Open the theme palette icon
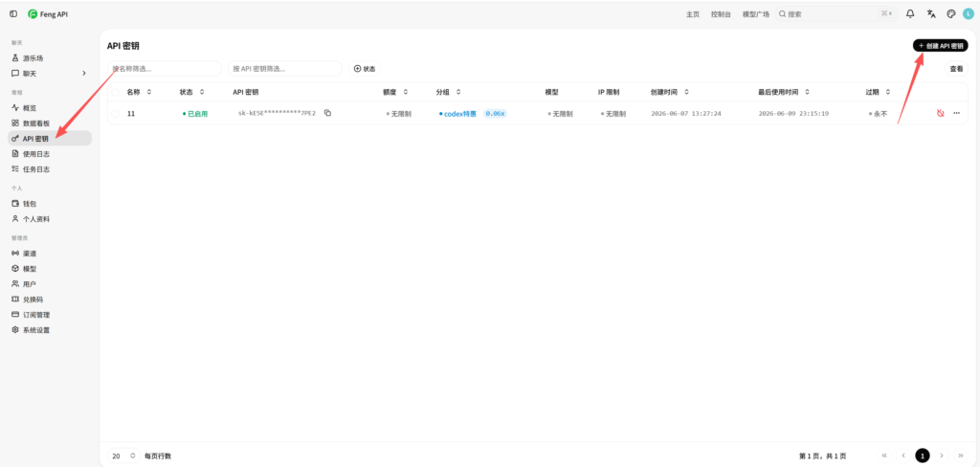This screenshot has height=467, width=980. click(x=951, y=13)
